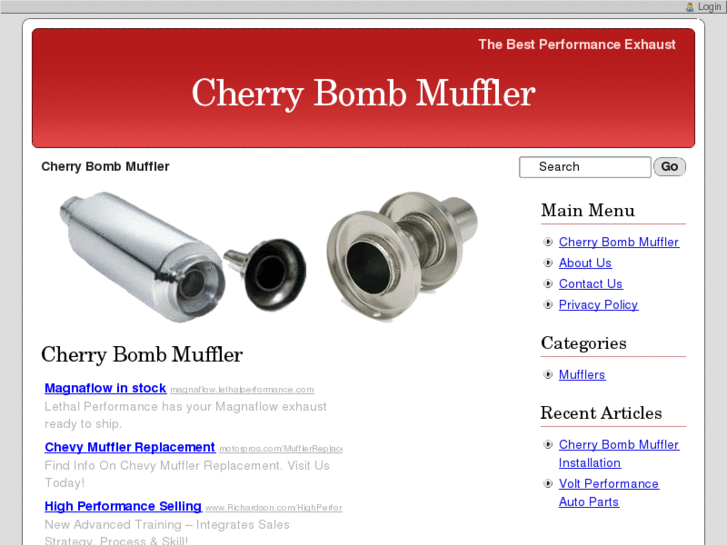Click the Categories heading
This screenshot has height=545, width=727.
pyautogui.click(x=584, y=343)
